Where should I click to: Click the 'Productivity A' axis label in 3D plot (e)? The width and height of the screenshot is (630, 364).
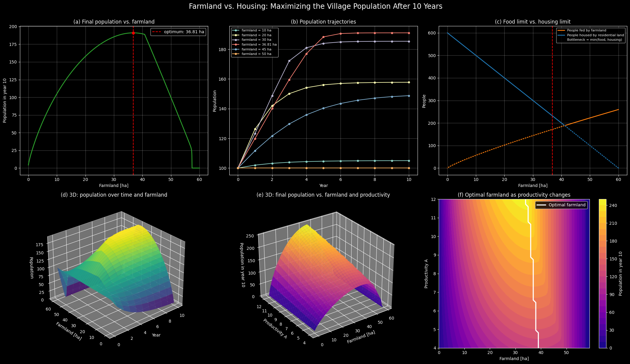coord(275,329)
